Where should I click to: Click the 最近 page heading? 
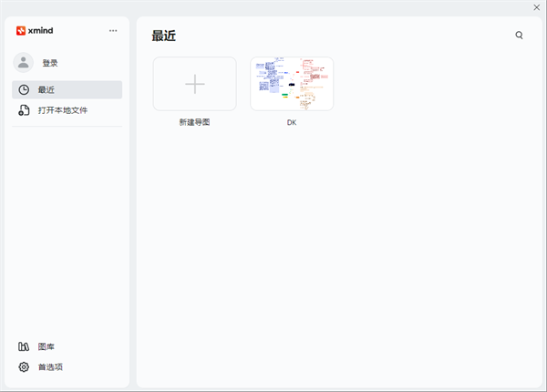tap(164, 36)
